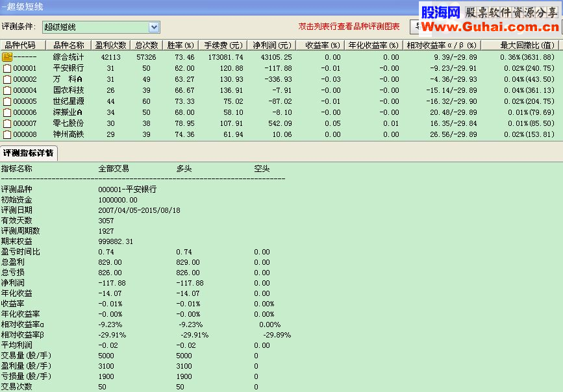Screen dimensions: 563x392
Task: Sort by the 净利润(元) column header
Action: click(x=272, y=45)
